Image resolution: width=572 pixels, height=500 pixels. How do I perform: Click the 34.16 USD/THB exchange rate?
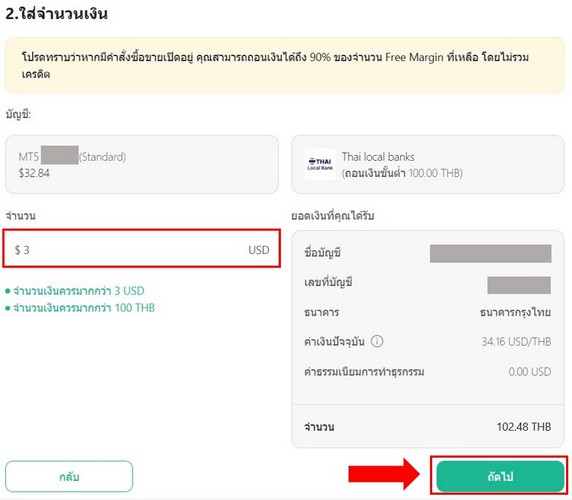pyautogui.click(x=516, y=342)
